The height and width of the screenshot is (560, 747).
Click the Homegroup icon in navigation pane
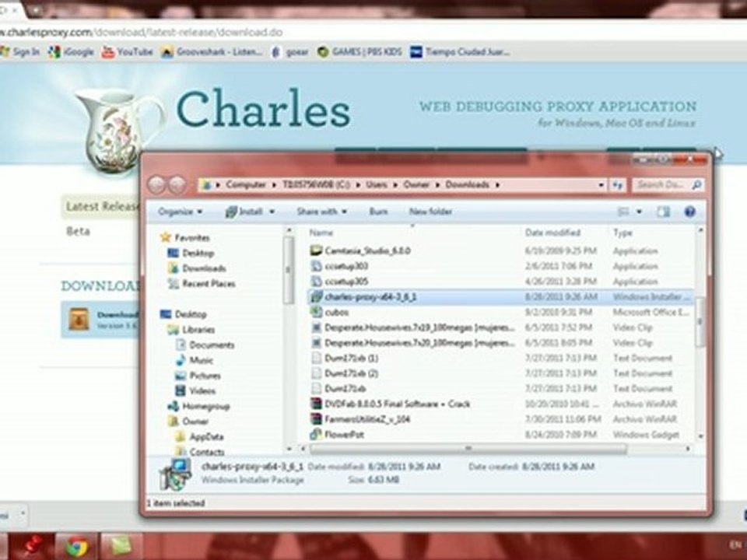[x=173, y=406]
